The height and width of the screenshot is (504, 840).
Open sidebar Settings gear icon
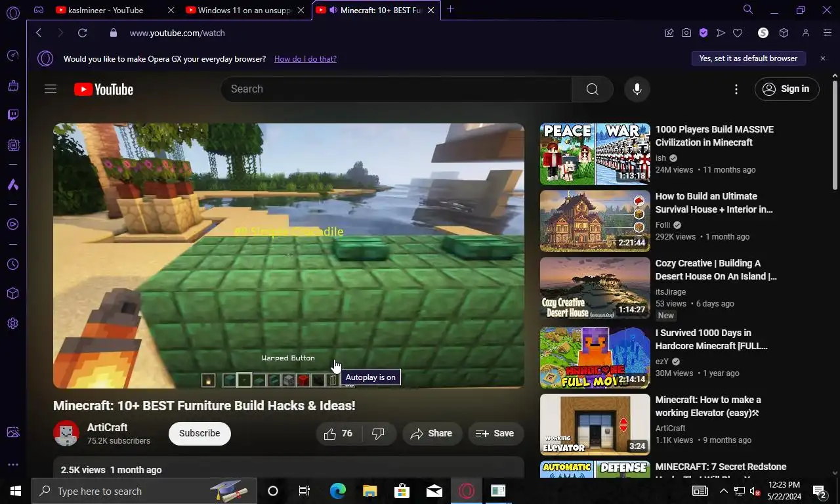pos(13,324)
